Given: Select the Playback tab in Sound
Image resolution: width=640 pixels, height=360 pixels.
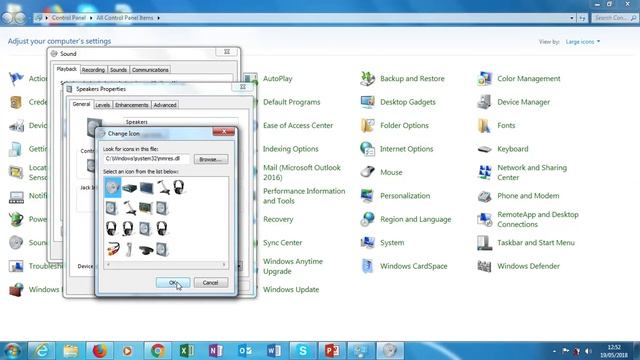Looking at the screenshot, I should pos(67,69).
